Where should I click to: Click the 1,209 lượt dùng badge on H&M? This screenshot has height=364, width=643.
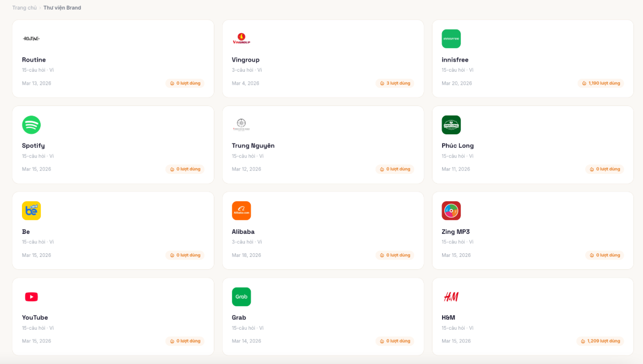(601, 341)
